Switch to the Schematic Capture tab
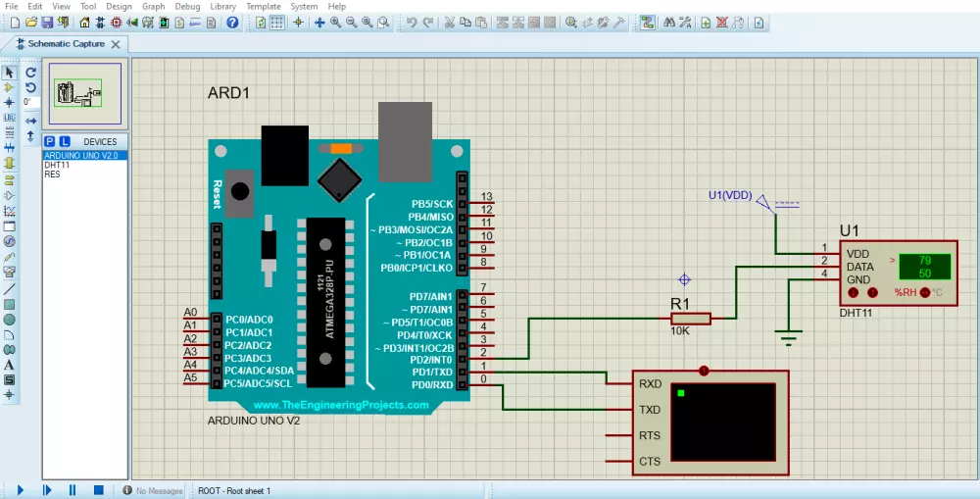Image resolution: width=980 pixels, height=499 pixels. pyautogui.click(x=65, y=44)
